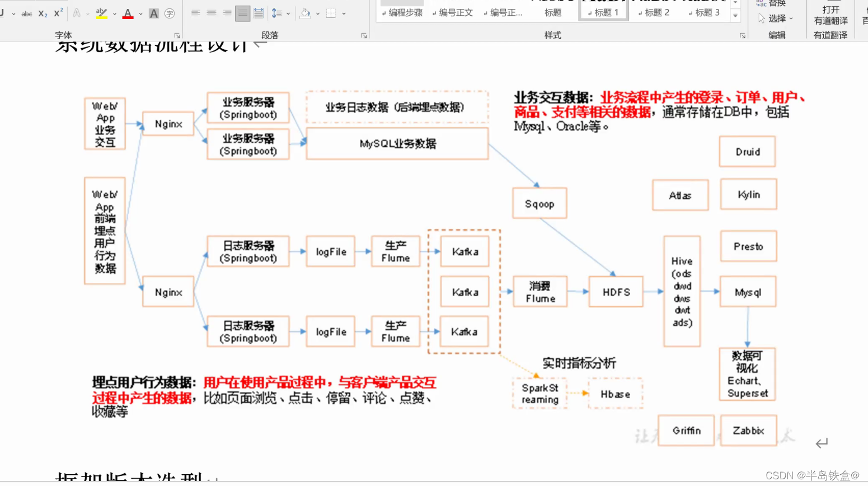Open the Styles pane launcher
Viewport: 868px width, 486px height.
click(x=743, y=35)
